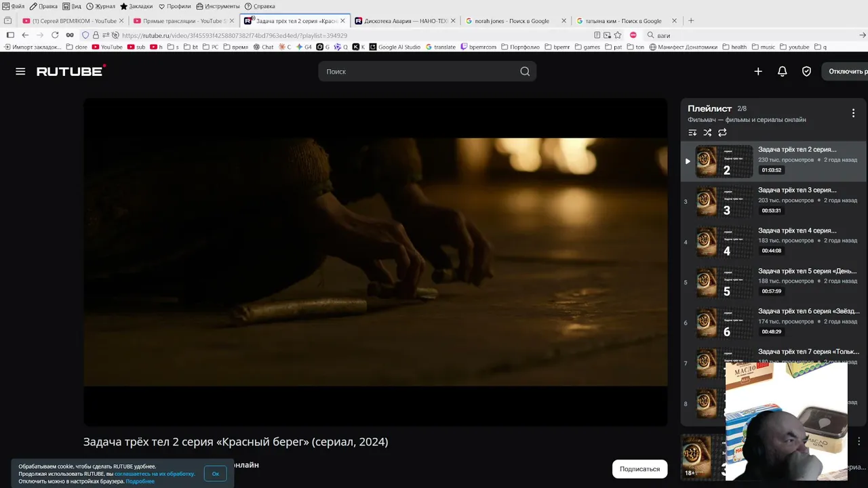This screenshot has width=868, height=488.
Task: Open a new browser tab
Action: 691,21
